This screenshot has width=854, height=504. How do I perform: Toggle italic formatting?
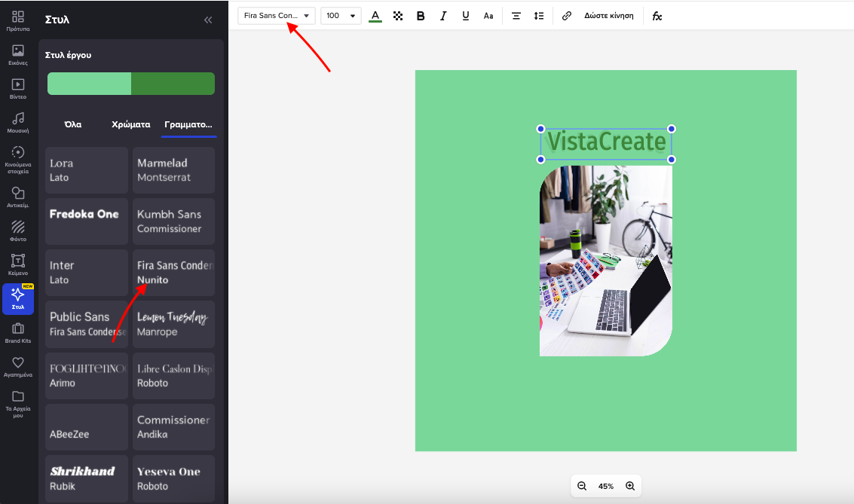click(x=443, y=16)
